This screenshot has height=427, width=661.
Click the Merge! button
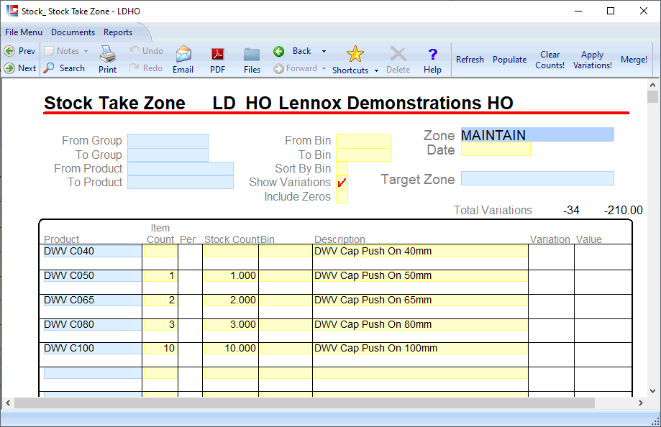[634, 59]
